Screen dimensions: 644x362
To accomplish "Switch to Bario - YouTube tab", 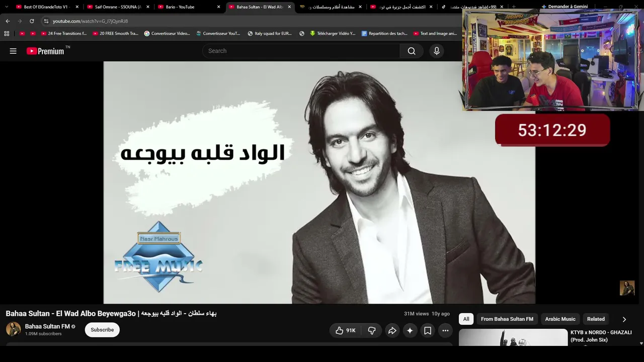I will pyautogui.click(x=188, y=7).
